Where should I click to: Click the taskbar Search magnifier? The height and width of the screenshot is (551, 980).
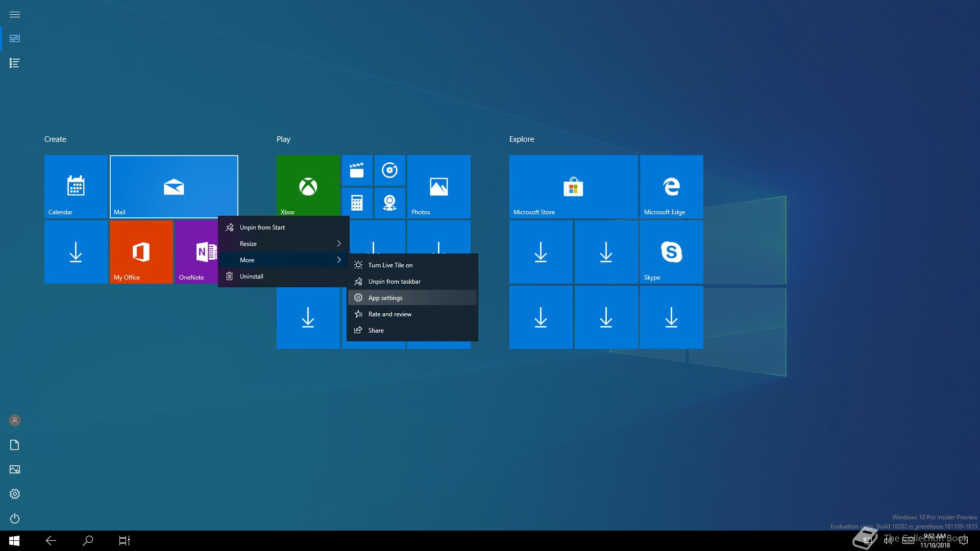[x=88, y=541]
